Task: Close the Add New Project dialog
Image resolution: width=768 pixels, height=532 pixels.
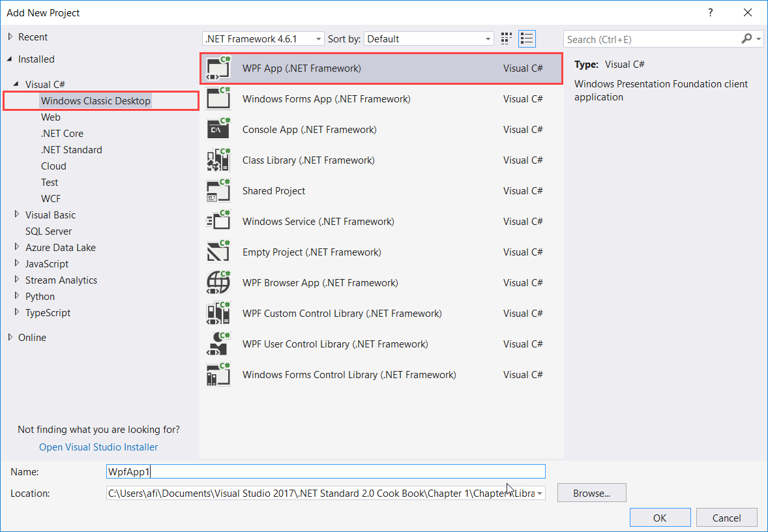Action: click(x=747, y=13)
